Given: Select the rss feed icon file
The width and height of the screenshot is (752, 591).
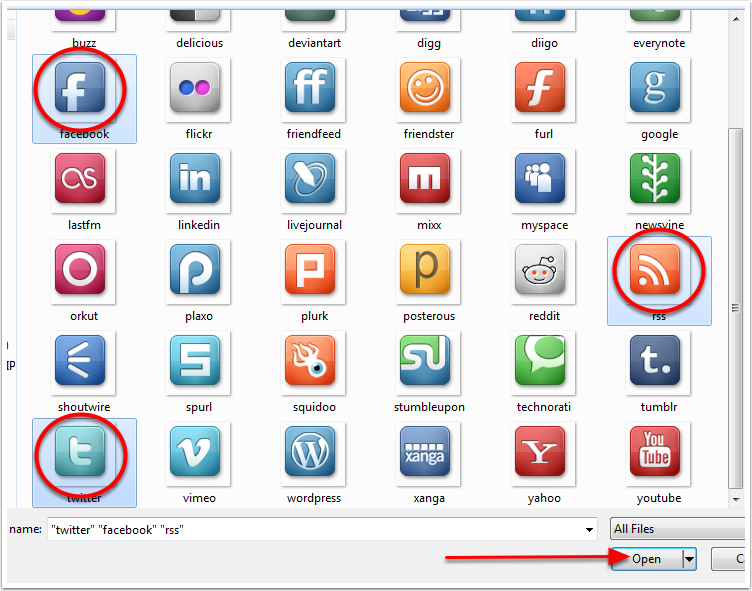Looking at the screenshot, I should click(x=656, y=270).
